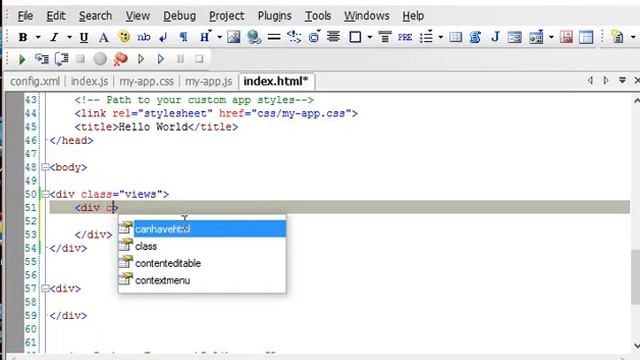
Task: Insert a list using the bulleted list icon
Action: [426, 37]
